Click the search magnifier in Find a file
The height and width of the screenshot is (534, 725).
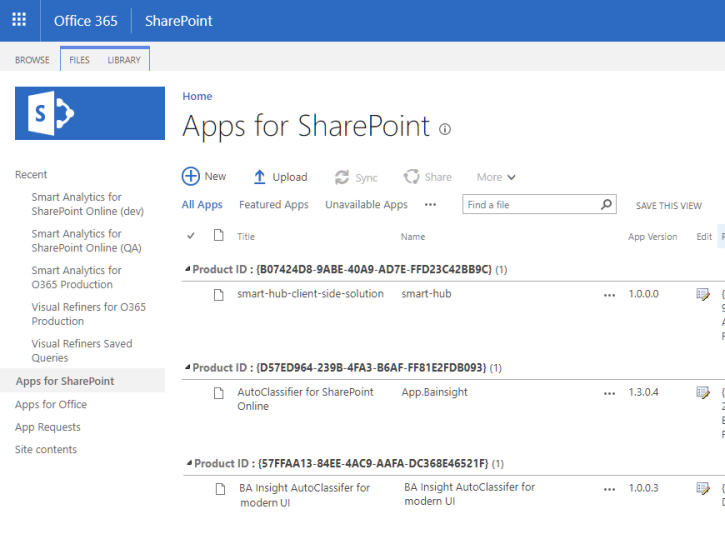606,204
